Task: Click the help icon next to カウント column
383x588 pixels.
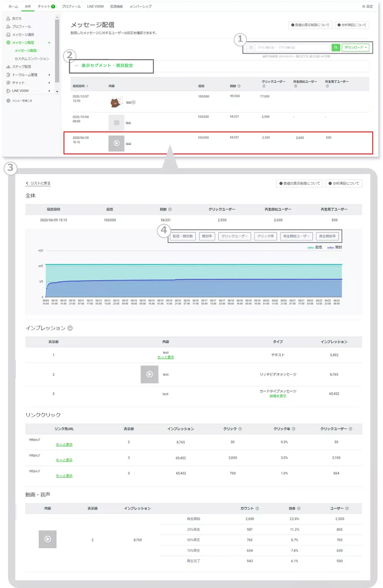Action: pyautogui.click(x=257, y=508)
